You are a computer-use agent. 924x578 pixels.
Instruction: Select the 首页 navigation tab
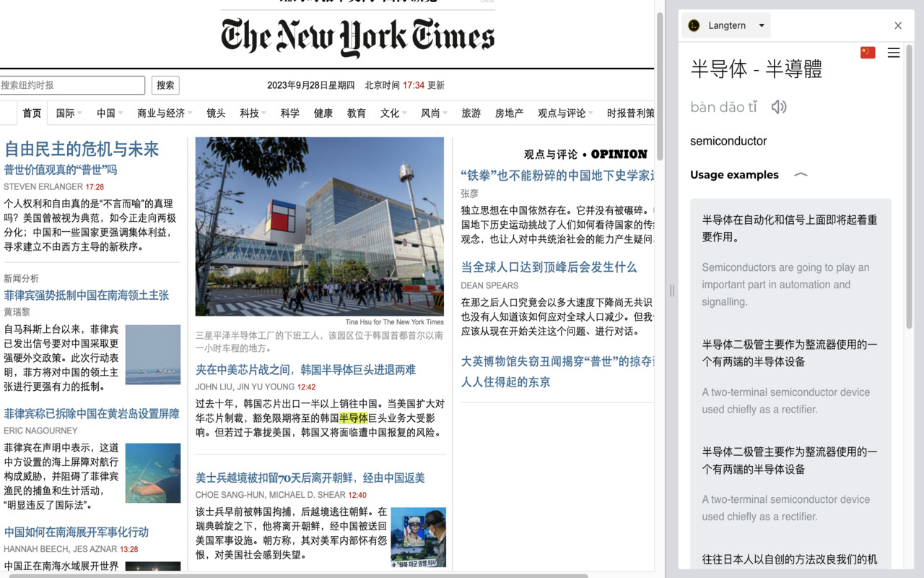tap(31, 113)
